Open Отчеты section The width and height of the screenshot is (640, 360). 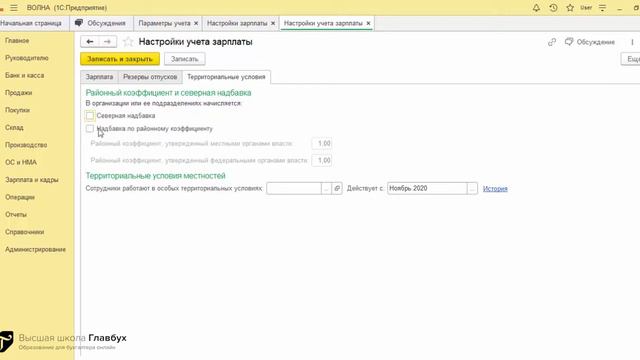point(16,214)
